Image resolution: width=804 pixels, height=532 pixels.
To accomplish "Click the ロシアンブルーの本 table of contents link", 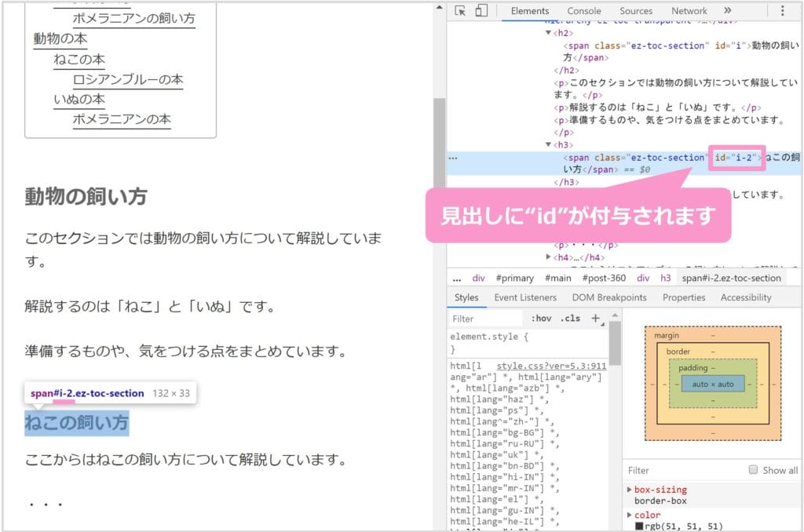I will coord(128,79).
